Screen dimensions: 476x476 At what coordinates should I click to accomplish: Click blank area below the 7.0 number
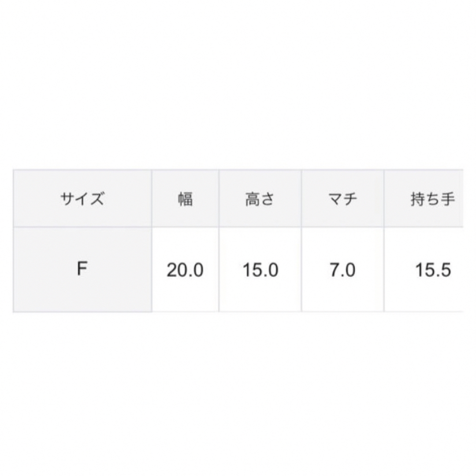(342, 294)
